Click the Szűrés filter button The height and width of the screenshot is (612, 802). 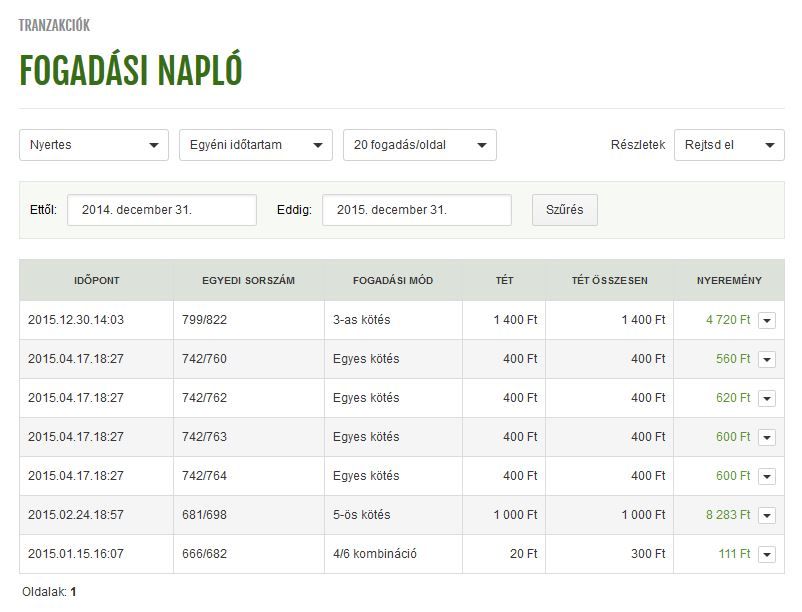[564, 210]
